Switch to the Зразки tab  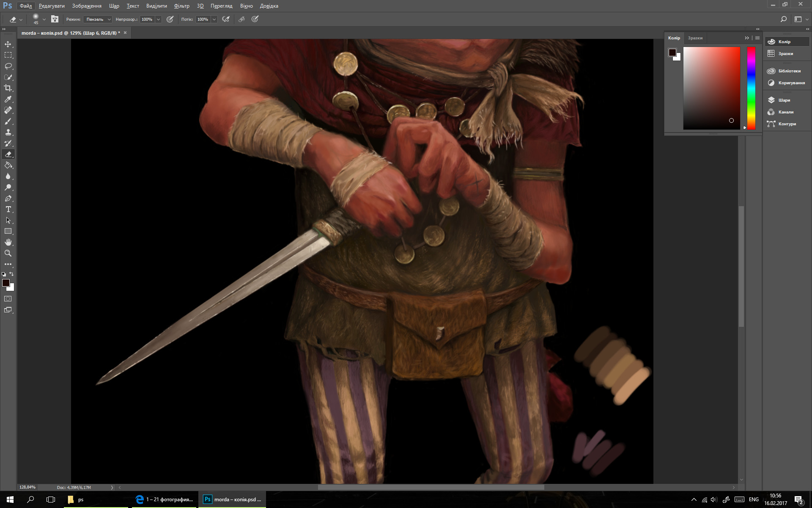click(x=695, y=38)
